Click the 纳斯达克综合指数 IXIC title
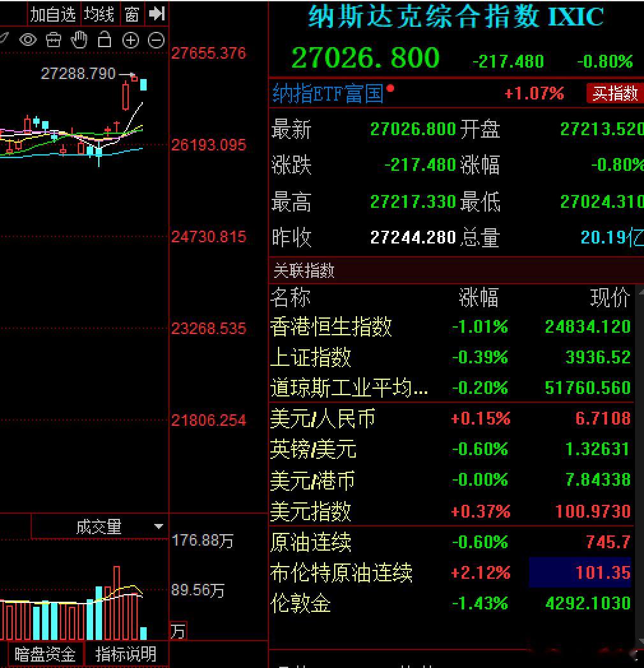This screenshot has width=644, height=668. click(x=456, y=17)
